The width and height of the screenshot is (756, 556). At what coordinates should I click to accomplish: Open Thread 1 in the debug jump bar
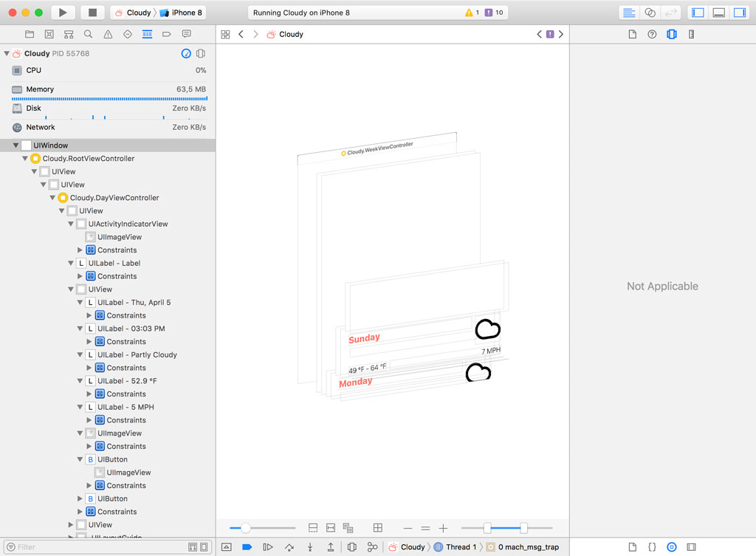point(460,547)
